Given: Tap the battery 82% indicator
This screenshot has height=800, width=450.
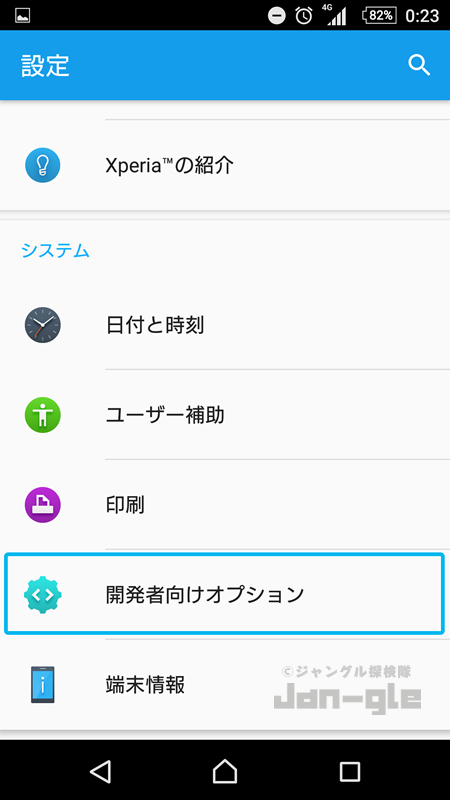Looking at the screenshot, I should point(379,16).
